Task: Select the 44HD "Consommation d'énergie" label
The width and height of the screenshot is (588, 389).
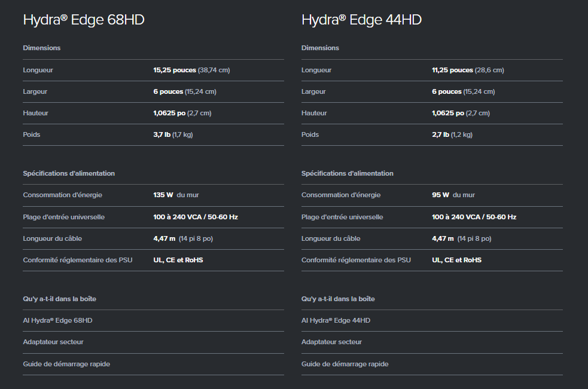Action: (341, 195)
